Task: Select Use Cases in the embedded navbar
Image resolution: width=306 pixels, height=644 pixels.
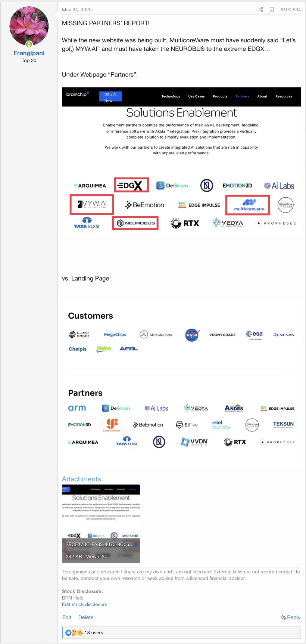Action: click(x=196, y=96)
